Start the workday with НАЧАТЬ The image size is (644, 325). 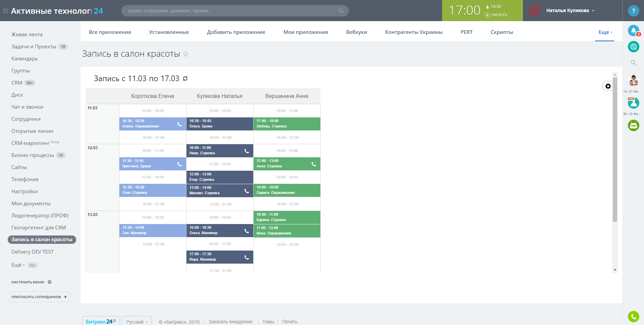(496, 15)
